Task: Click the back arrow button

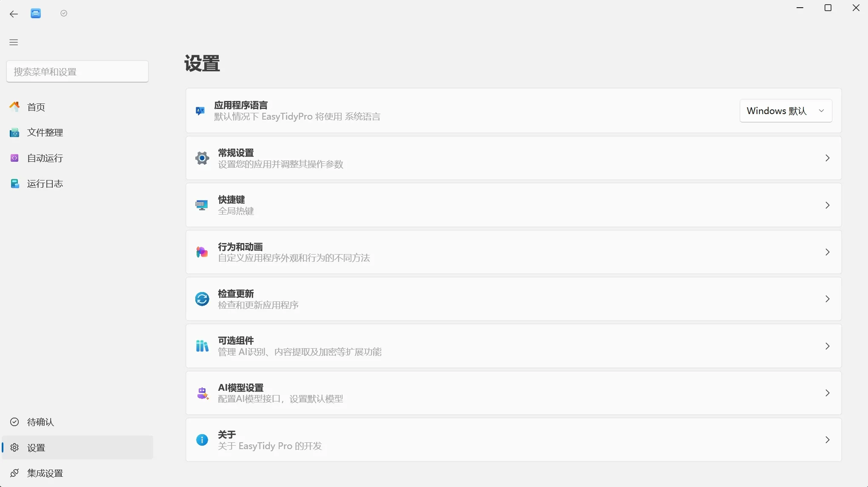Action: [14, 14]
